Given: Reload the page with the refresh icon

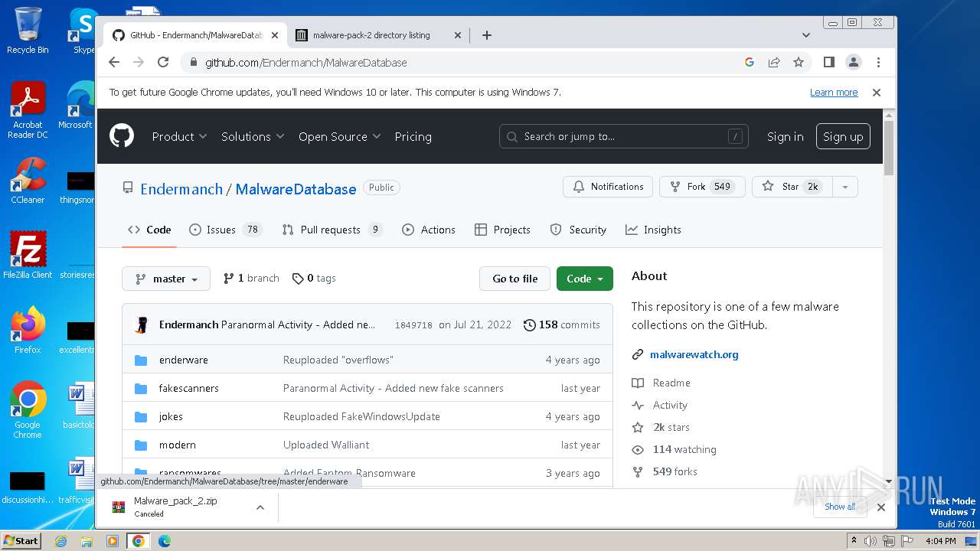Looking at the screenshot, I should click(163, 63).
